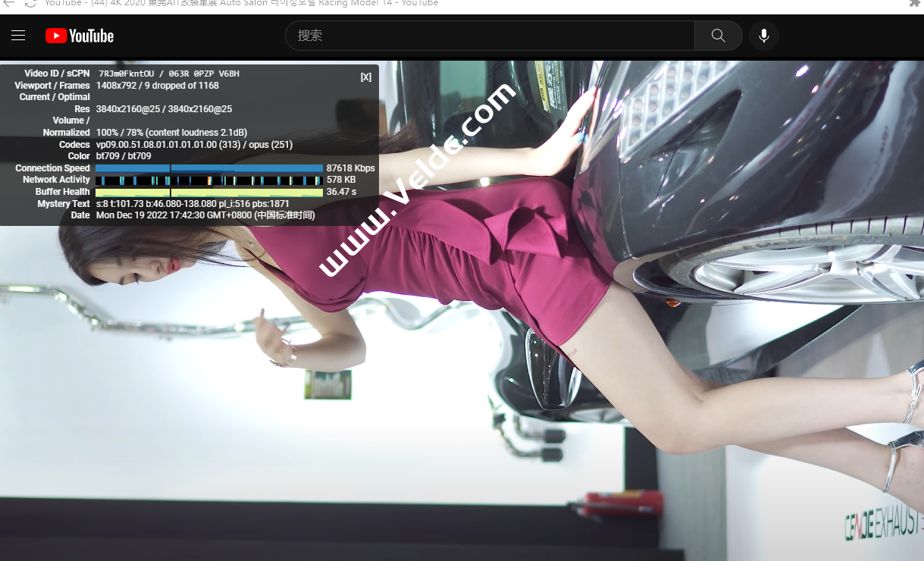924x561 pixels.
Task: Reload the page with the refresh icon
Action: pos(30,3)
